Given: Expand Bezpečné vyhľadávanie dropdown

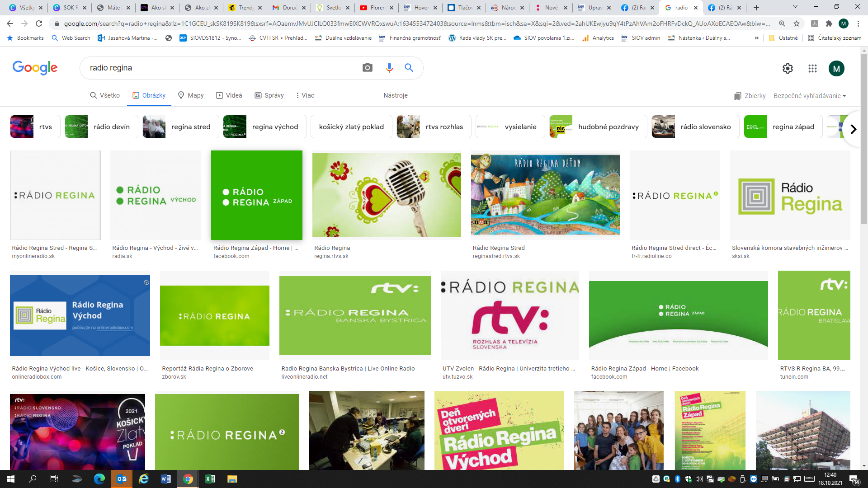Looking at the screenshot, I should pos(810,96).
